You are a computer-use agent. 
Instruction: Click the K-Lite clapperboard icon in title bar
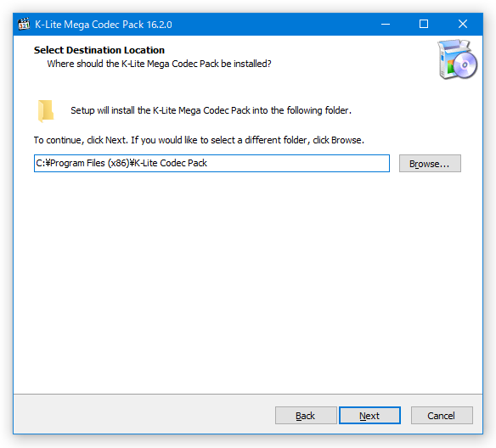click(24, 24)
